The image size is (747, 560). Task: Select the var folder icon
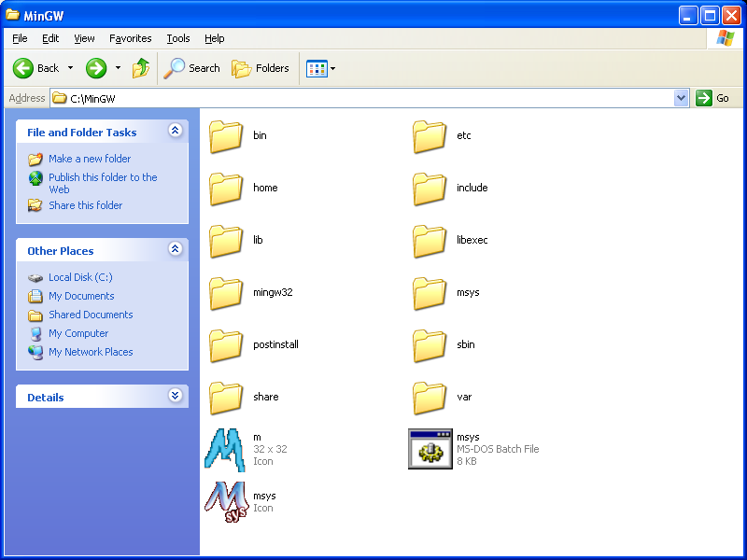coord(430,399)
